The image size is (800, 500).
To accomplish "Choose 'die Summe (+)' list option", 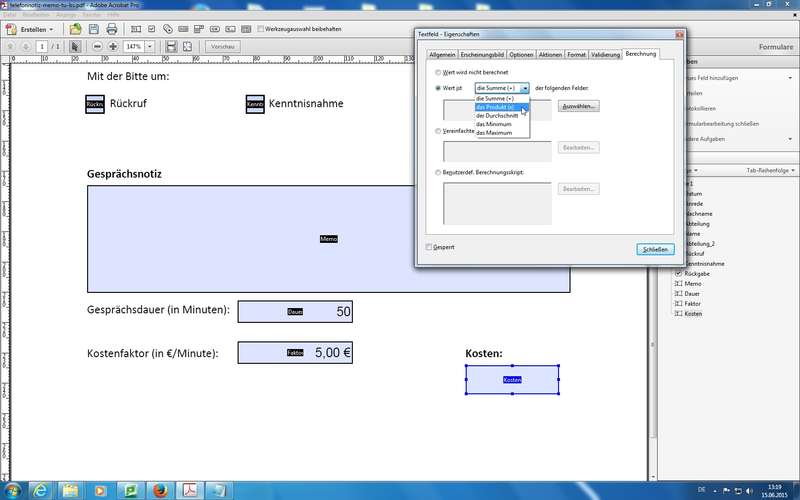I will (x=502, y=98).
